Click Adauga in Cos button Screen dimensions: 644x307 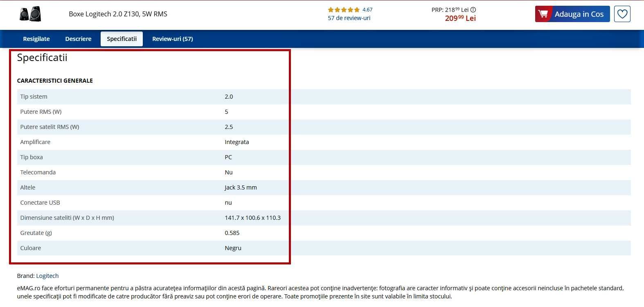572,14
